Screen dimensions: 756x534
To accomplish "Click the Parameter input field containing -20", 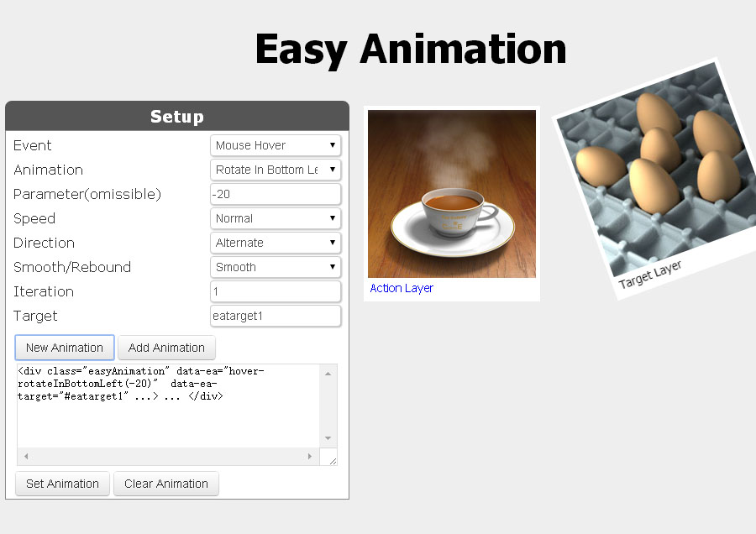I will coord(276,194).
